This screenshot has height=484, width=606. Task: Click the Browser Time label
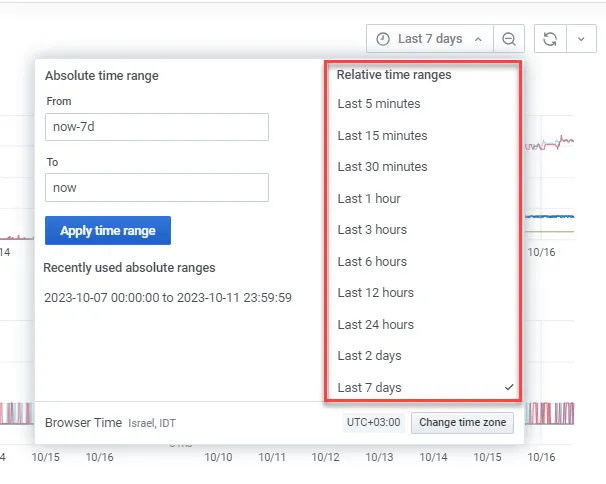83,423
